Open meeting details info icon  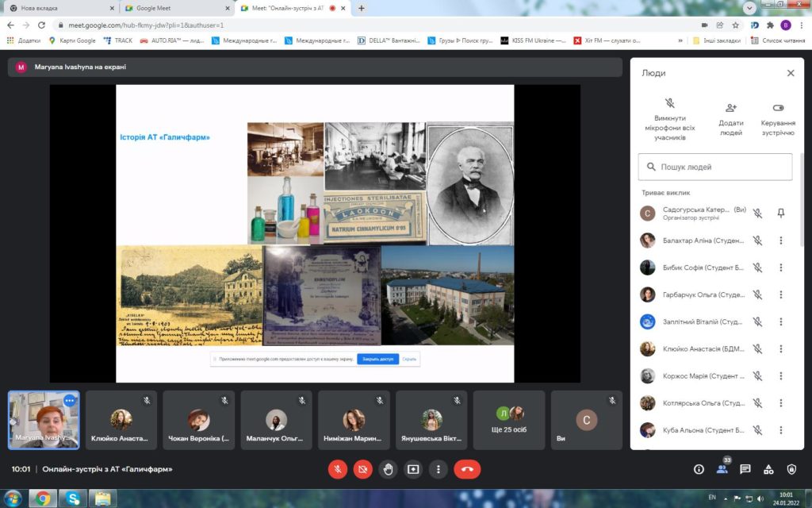(699, 469)
